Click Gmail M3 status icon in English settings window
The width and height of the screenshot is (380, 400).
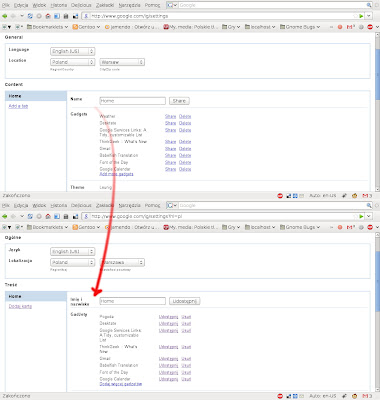367,196
